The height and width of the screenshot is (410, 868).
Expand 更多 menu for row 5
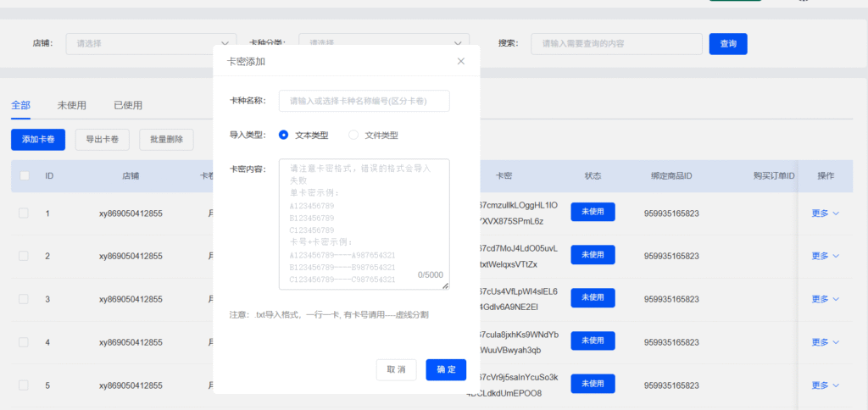pos(826,385)
